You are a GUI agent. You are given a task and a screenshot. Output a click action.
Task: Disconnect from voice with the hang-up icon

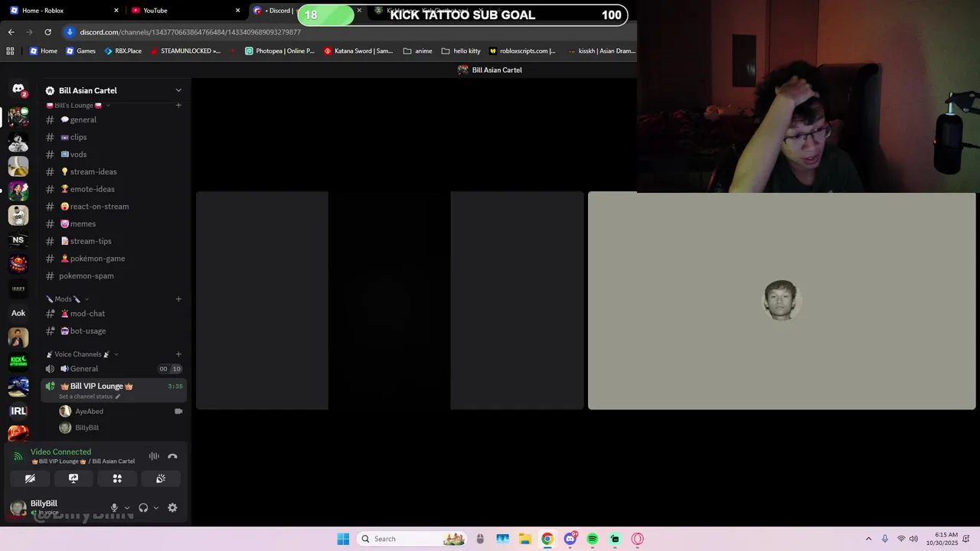coord(172,456)
